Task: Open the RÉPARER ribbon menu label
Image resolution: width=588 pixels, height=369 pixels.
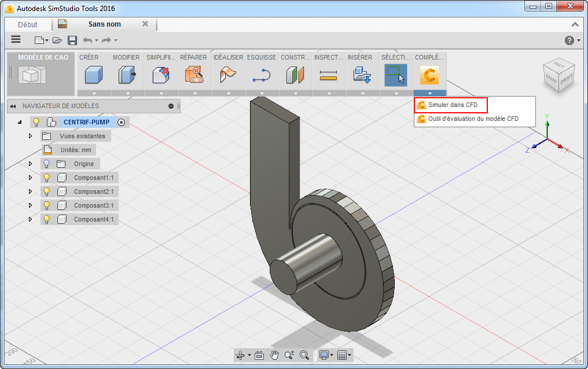Action: pos(193,57)
